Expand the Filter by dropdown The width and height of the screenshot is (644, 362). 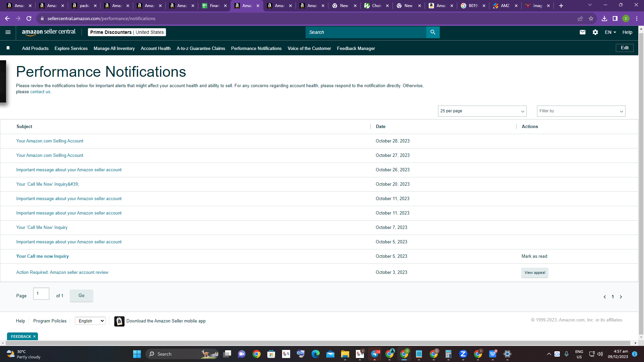[x=581, y=111]
